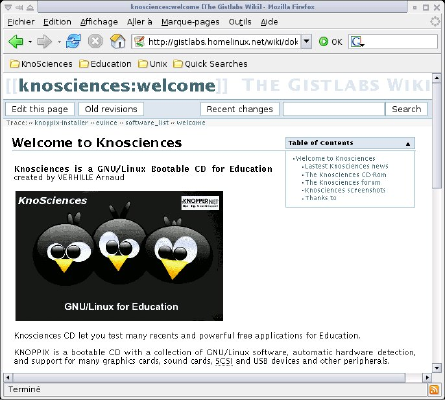Click the 'Terminé' status bar text

pyautogui.click(x=24, y=389)
